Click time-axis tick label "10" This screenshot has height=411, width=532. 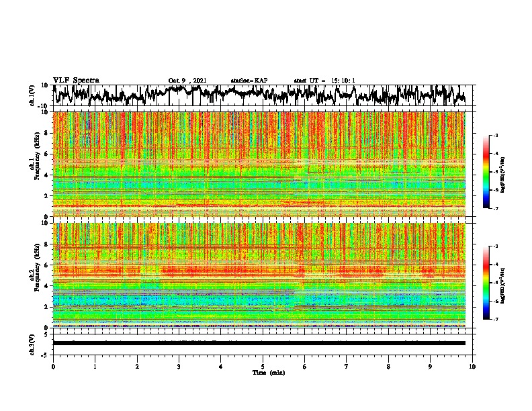coord(472,367)
